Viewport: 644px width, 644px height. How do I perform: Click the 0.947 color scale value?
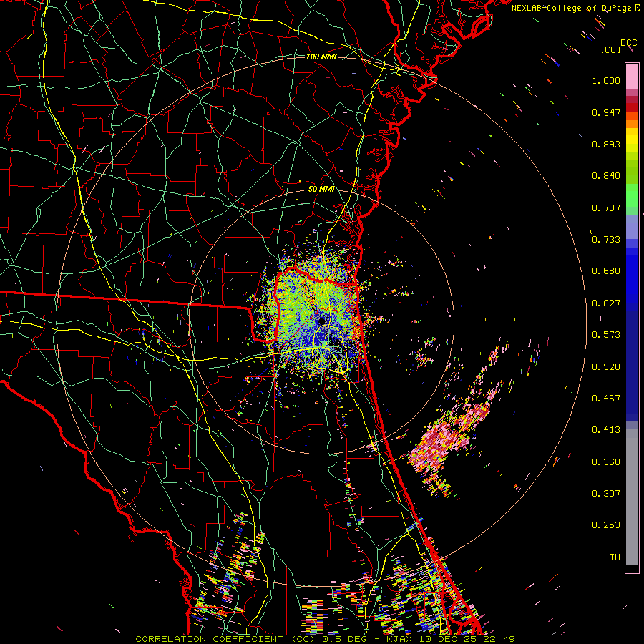[606, 112]
